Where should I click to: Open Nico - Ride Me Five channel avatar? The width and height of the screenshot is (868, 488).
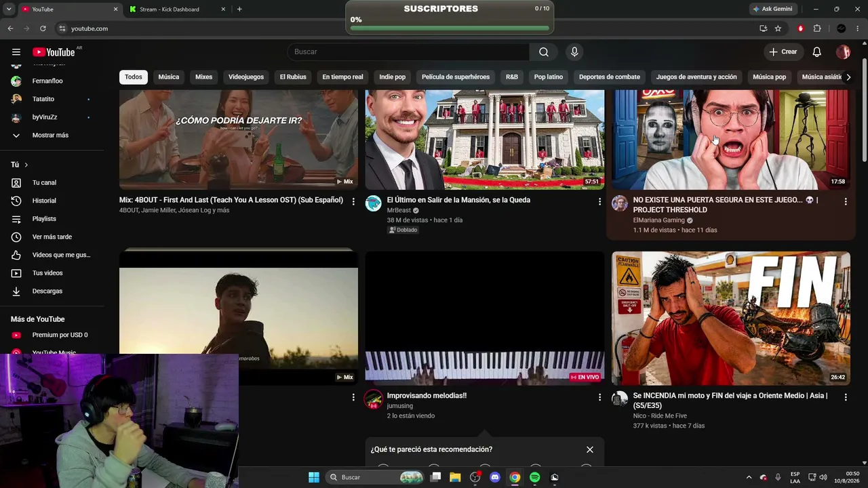click(x=620, y=399)
